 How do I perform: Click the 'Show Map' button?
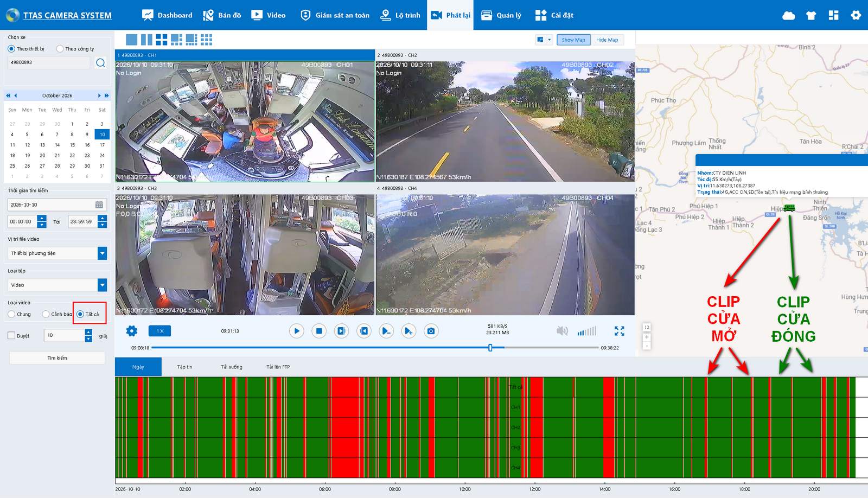pyautogui.click(x=573, y=40)
